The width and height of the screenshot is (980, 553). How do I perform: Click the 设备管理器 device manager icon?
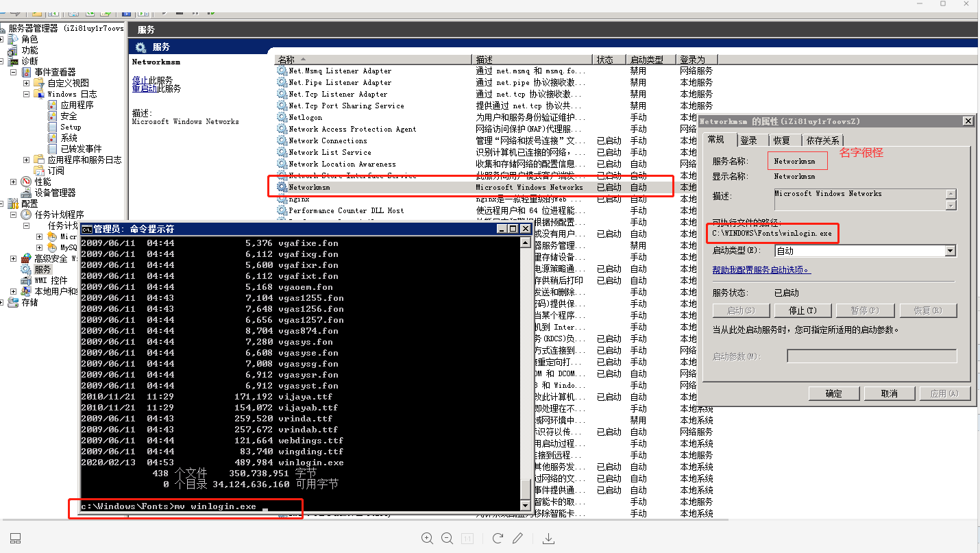(27, 193)
